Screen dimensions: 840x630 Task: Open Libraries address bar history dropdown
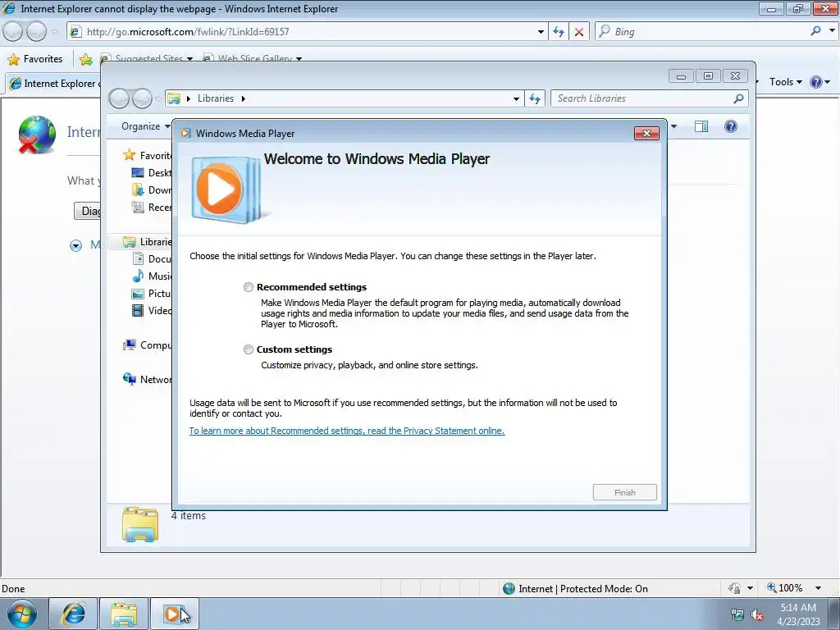point(516,98)
